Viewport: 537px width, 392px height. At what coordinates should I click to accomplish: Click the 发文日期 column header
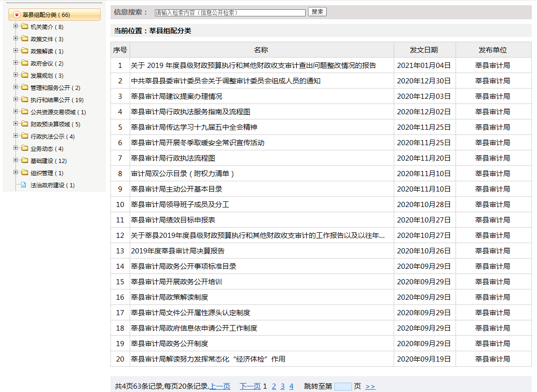point(424,50)
